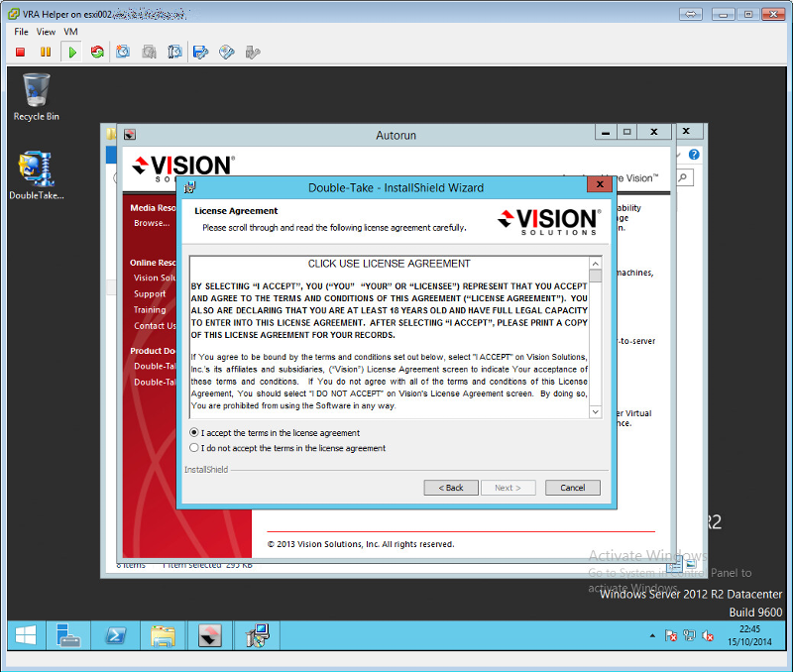This screenshot has height=672, width=793.
Task: Click the Back button in the wizard
Action: tap(451, 488)
